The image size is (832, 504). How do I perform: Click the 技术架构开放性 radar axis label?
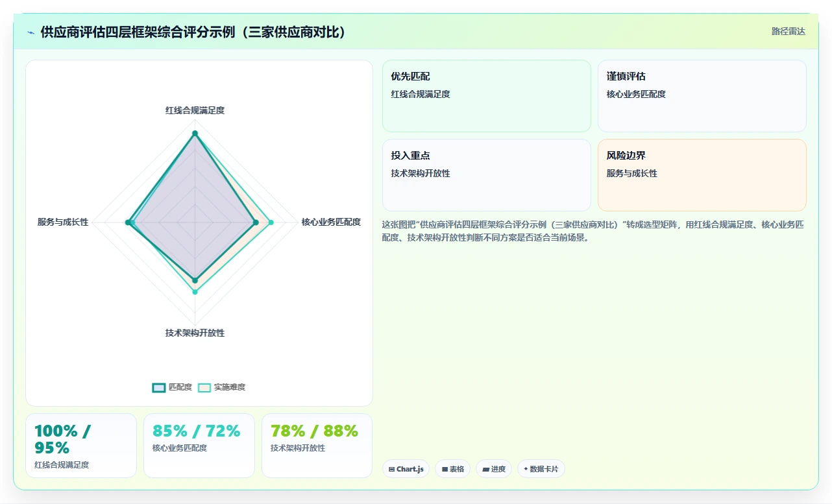click(195, 333)
